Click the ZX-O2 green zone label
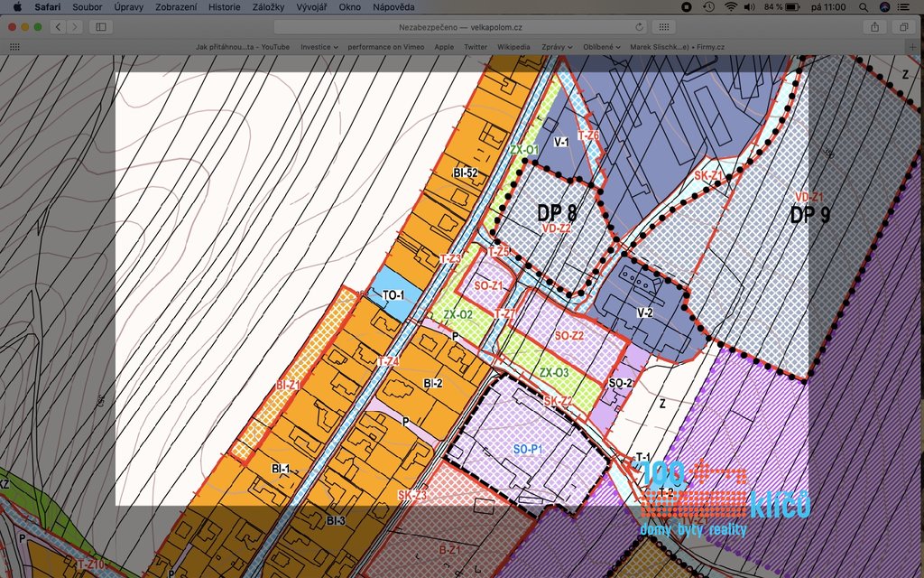924x578 pixels. tap(457, 315)
